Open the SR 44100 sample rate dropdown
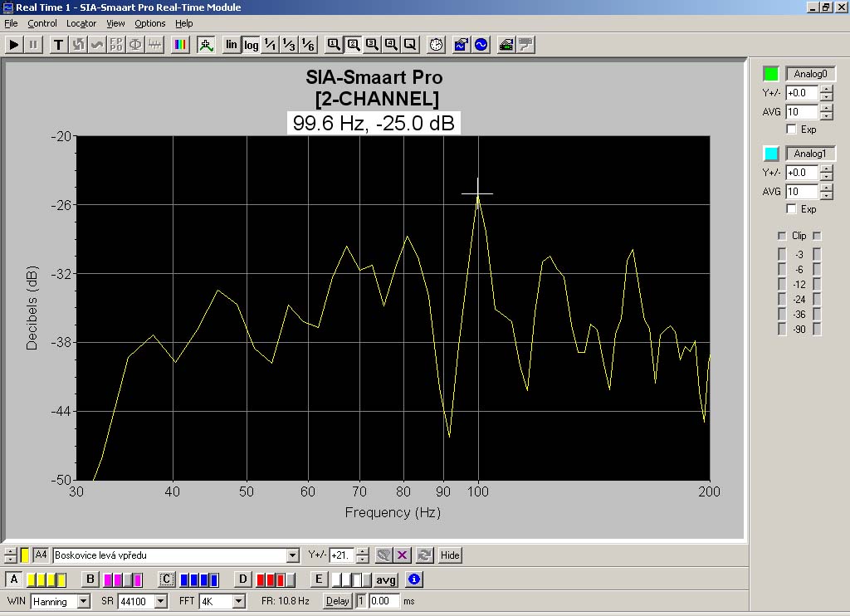The height and width of the screenshot is (616, 850). (160, 601)
